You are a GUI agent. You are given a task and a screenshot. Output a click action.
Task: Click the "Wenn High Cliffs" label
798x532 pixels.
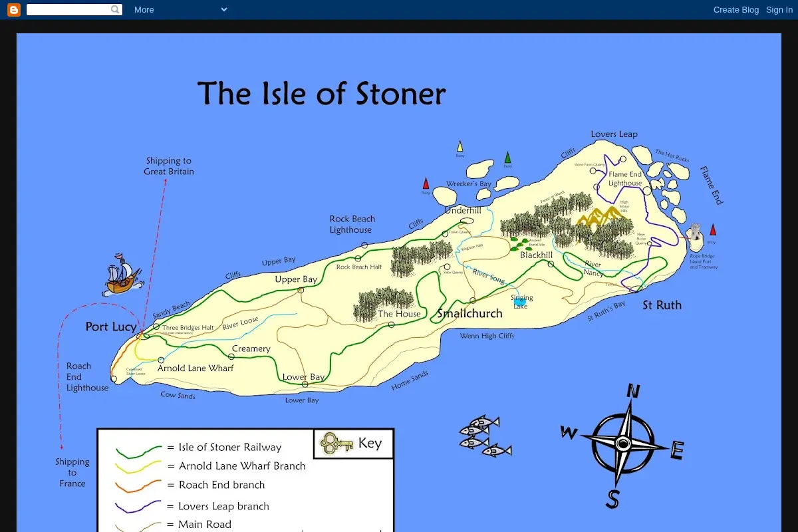coord(487,336)
